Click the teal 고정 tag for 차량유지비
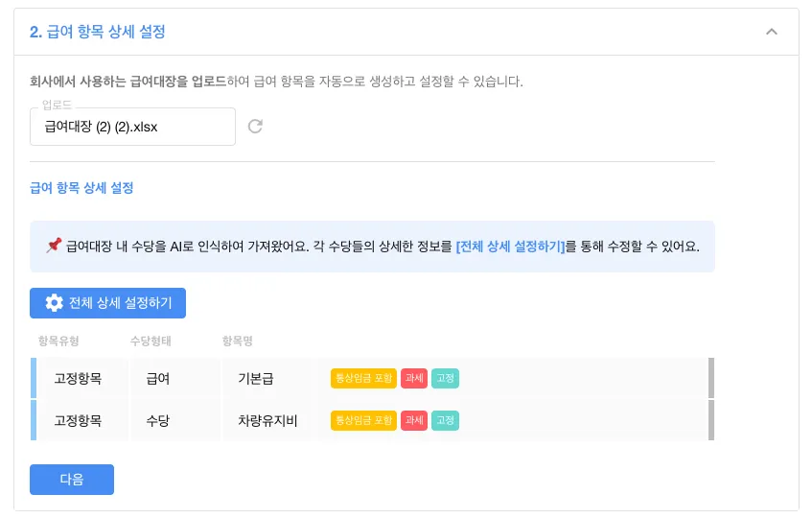Image resolution: width=812 pixels, height=518 pixels. (x=446, y=420)
